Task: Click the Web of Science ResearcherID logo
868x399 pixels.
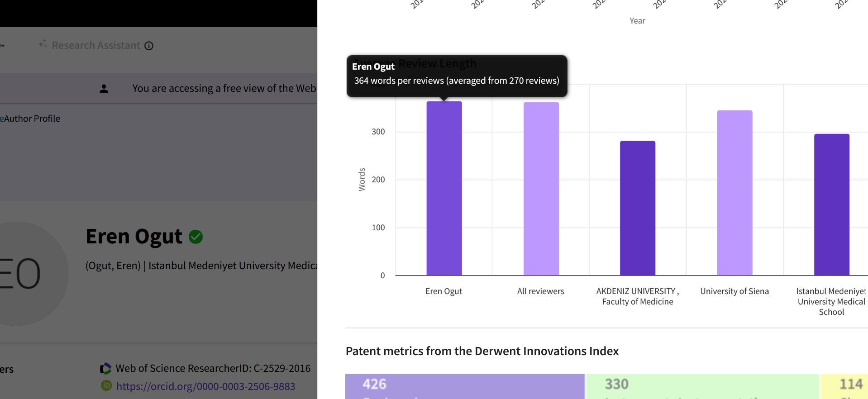Action: click(x=106, y=369)
